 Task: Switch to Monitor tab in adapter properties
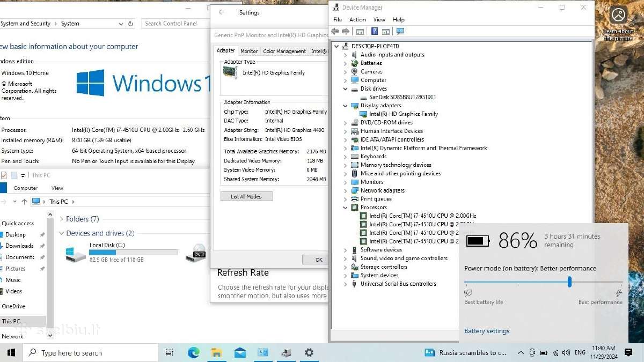[x=249, y=51]
